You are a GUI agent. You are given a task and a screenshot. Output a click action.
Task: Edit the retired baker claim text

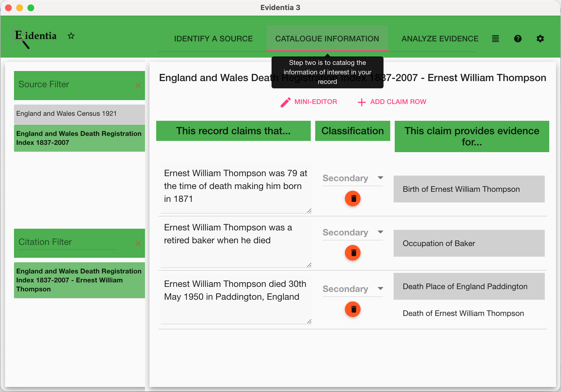point(236,243)
